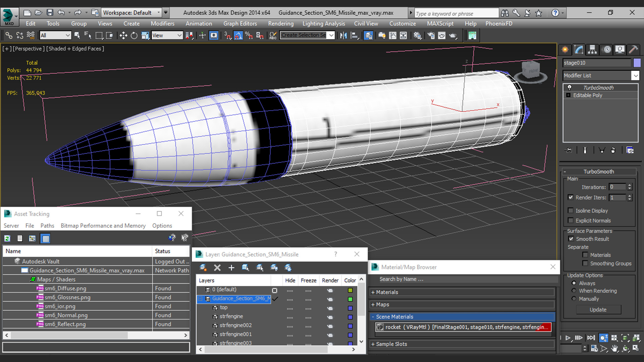Expand the Sample Slots group
This screenshot has height=362, width=644.
[x=462, y=344]
